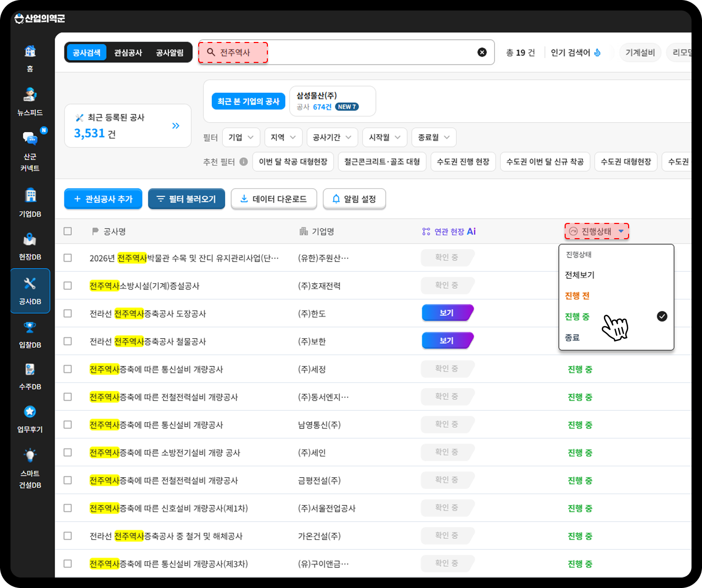
Task: Click the 전주역사 search input field
Action: point(346,52)
